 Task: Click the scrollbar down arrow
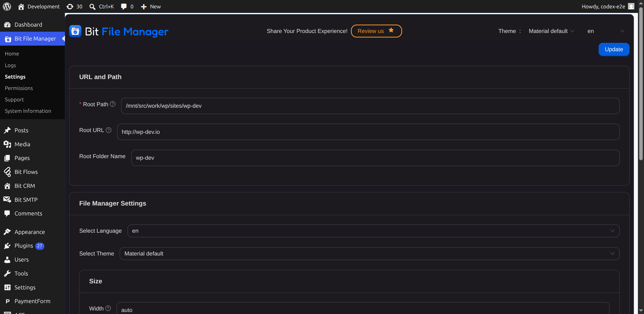[641, 310]
